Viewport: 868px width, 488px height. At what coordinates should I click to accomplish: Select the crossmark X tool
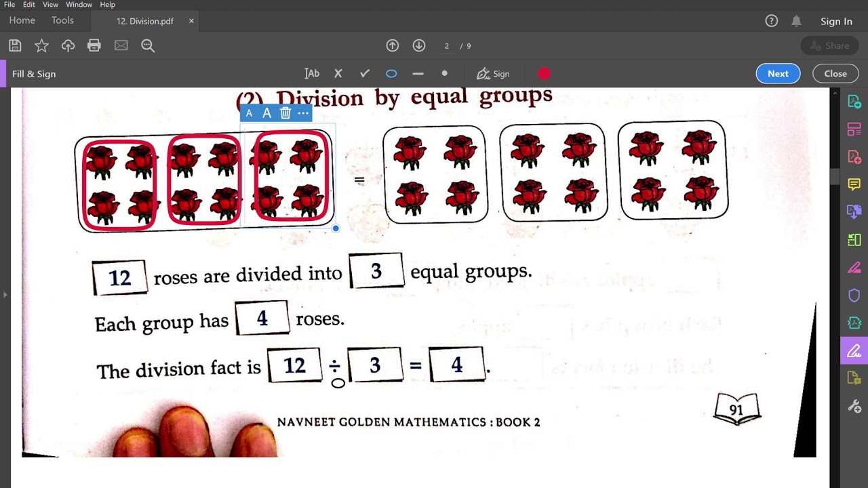338,73
